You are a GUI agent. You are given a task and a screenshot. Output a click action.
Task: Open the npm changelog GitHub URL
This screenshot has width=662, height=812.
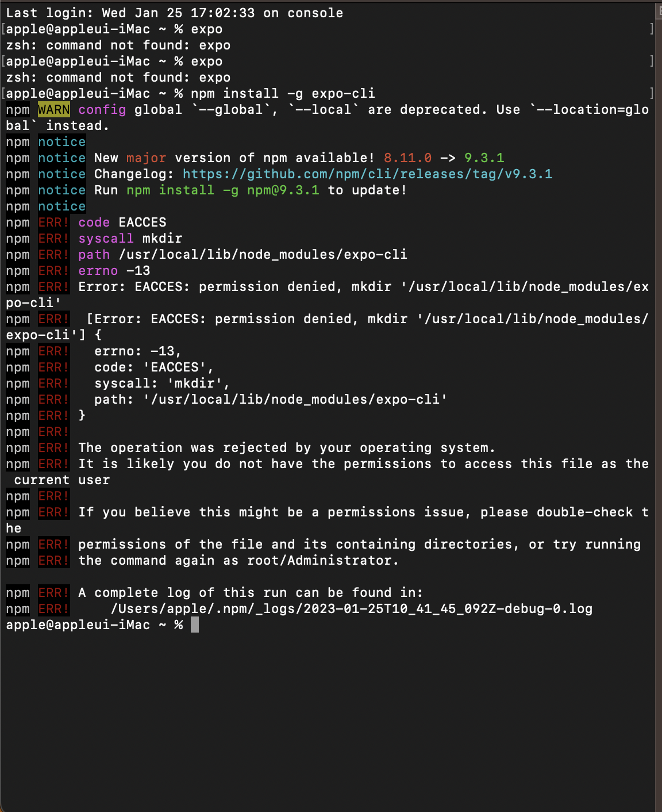coord(368,174)
